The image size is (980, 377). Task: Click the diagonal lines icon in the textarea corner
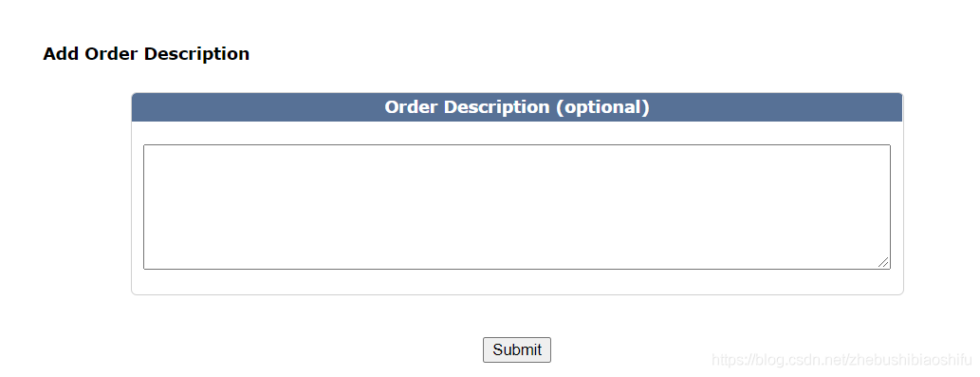coord(883,262)
